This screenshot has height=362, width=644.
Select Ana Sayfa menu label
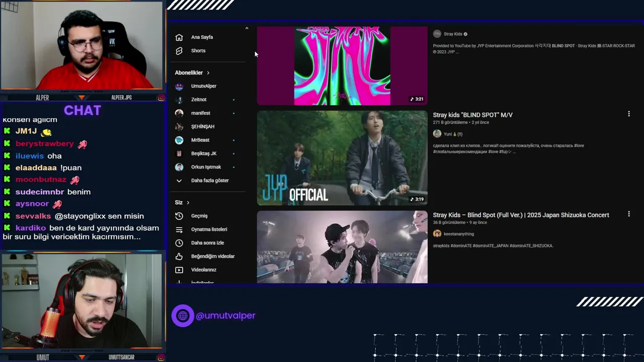pos(202,37)
